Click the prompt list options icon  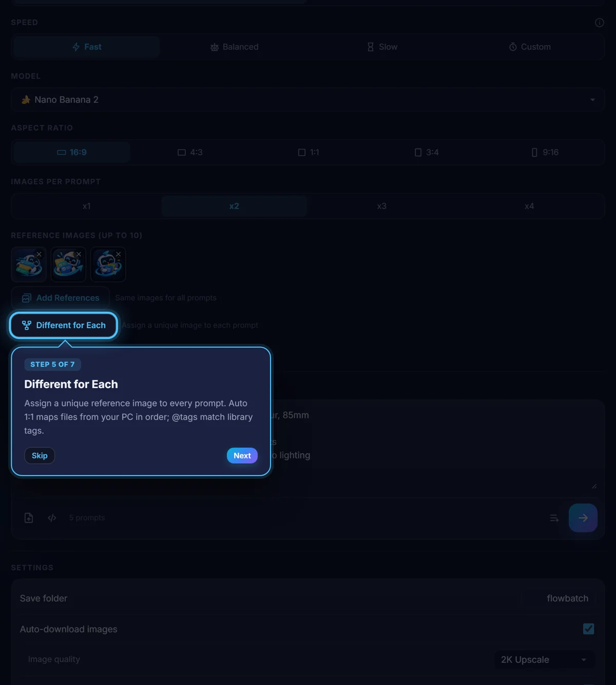pyautogui.click(x=554, y=518)
